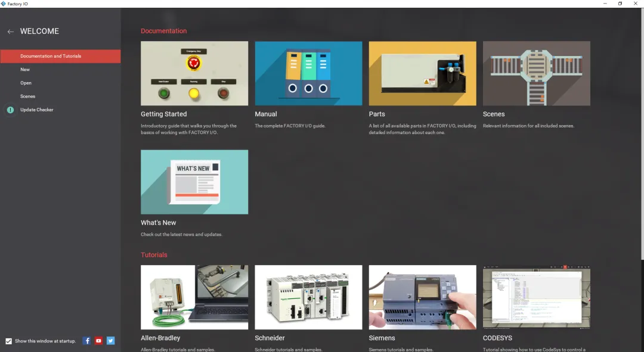
Task: Click the Getting Started title link
Action: [x=163, y=114]
